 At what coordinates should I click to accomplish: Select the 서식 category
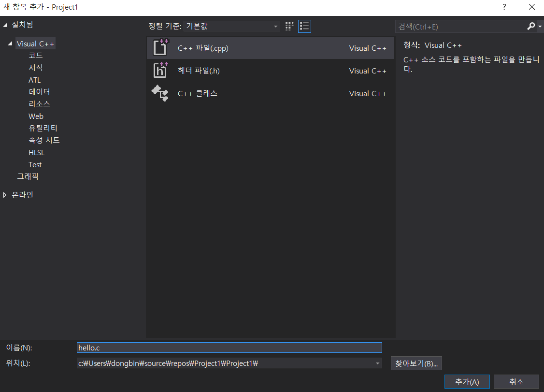pos(35,68)
